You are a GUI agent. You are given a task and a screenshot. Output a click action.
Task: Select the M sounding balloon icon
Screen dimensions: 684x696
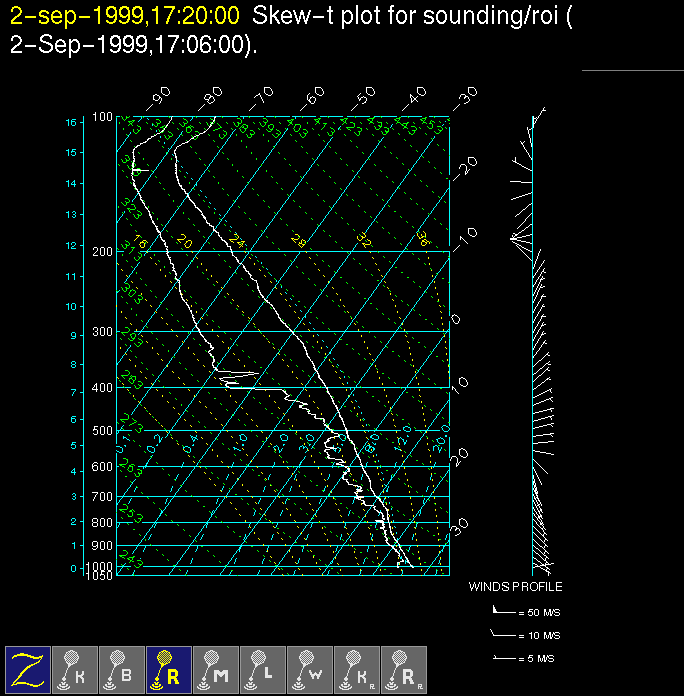tap(216, 669)
